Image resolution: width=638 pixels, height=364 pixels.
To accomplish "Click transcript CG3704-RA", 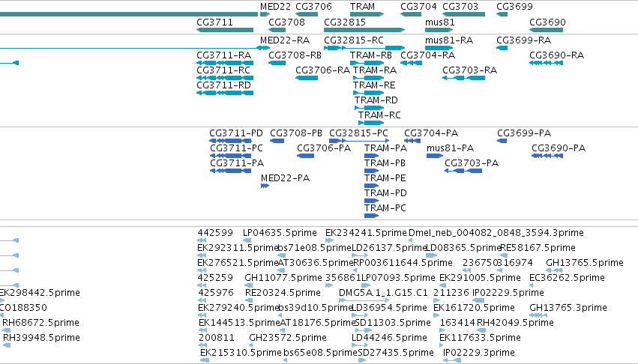I will 427,55.
